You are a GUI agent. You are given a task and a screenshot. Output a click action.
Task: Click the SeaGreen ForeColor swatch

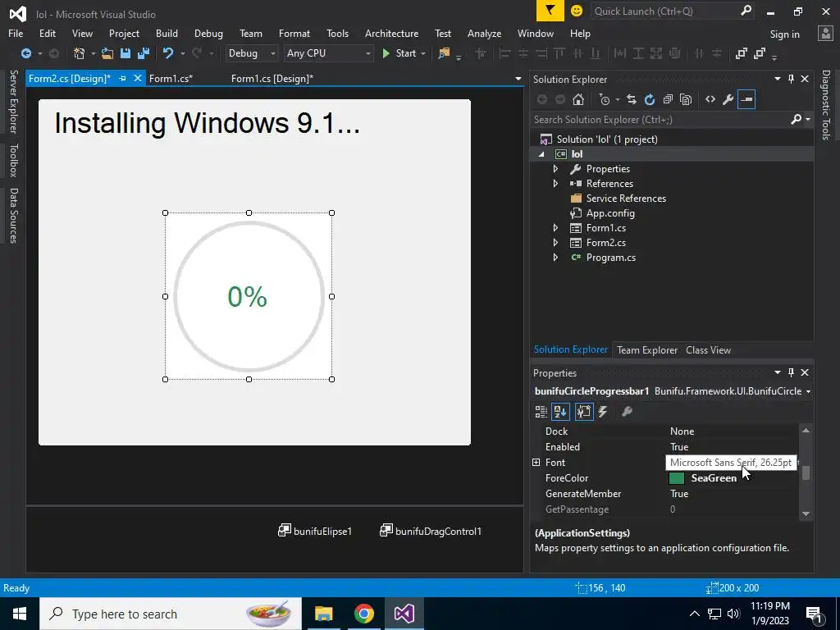[x=677, y=478]
